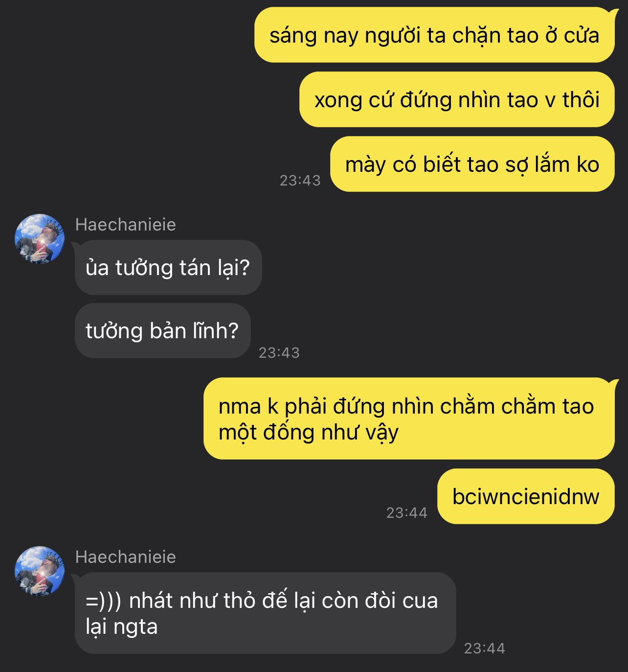Select the "nma k phải đứng nhìn chằm chằm" message
This screenshot has width=628, height=672.
409,418
